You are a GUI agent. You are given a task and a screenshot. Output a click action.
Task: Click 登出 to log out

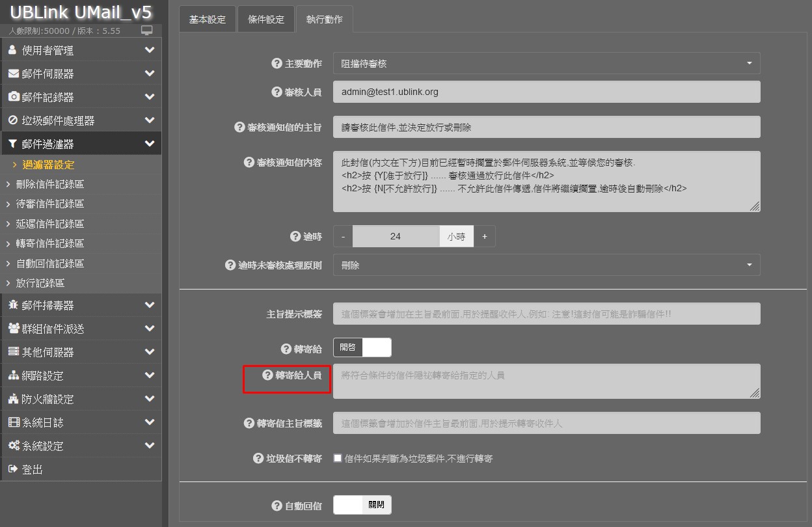click(33, 469)
